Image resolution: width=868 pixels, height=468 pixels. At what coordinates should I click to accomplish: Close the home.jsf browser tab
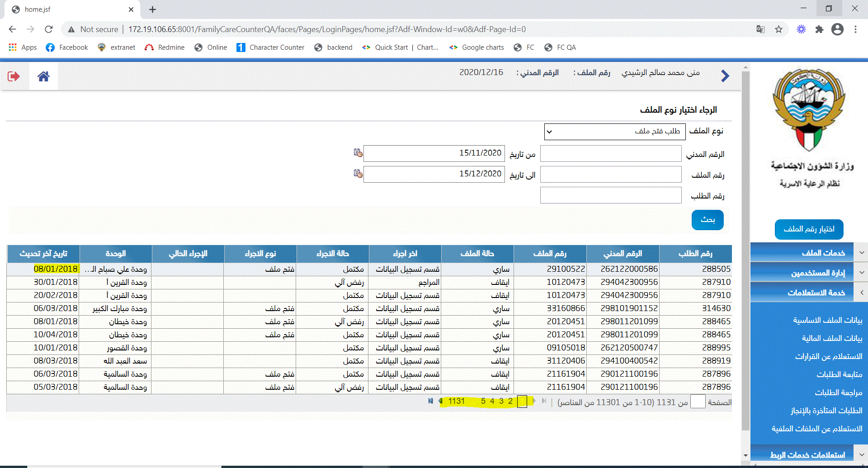tap(131, 9)
